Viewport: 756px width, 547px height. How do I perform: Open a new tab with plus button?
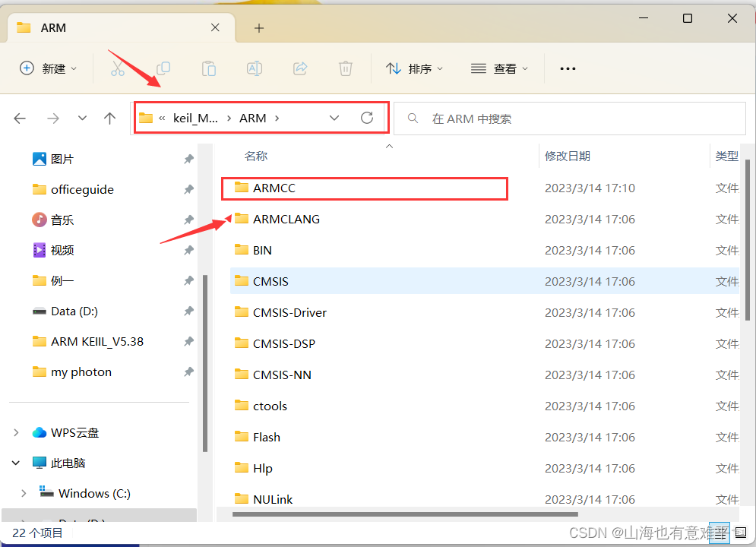point(259,28)
